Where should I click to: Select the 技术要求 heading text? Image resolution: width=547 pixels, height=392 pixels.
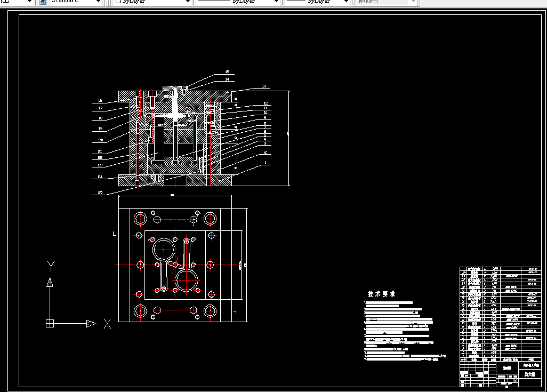pos(381,294)
